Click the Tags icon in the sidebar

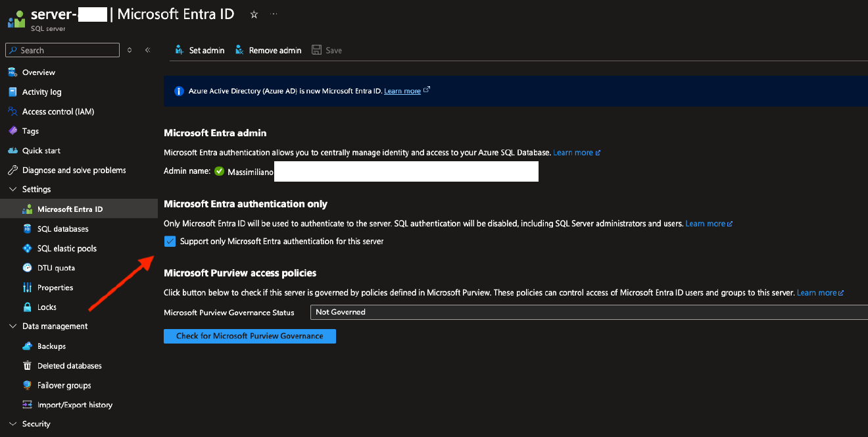point(14,130)
